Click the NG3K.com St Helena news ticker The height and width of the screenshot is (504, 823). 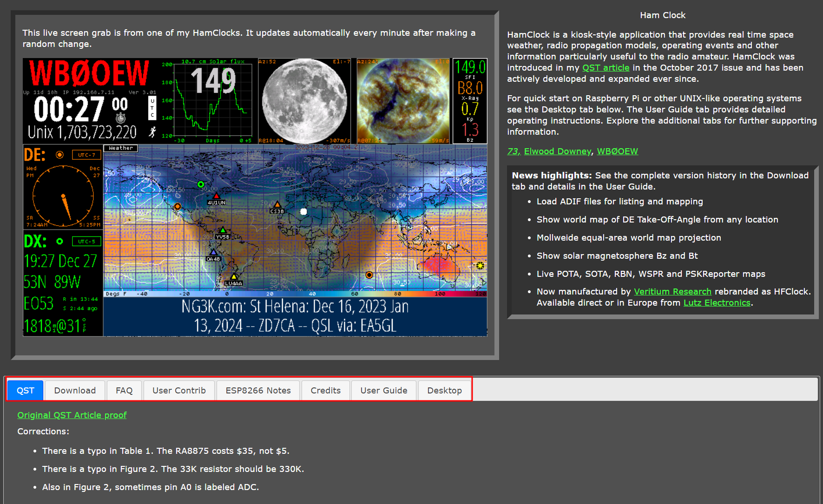point(295,316)
